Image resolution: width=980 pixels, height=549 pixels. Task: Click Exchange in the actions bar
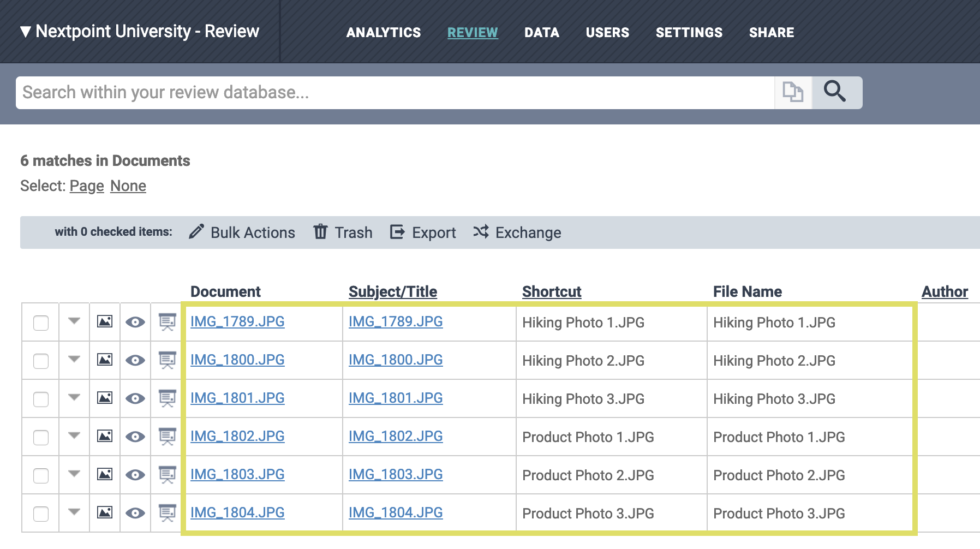[517, 232]
